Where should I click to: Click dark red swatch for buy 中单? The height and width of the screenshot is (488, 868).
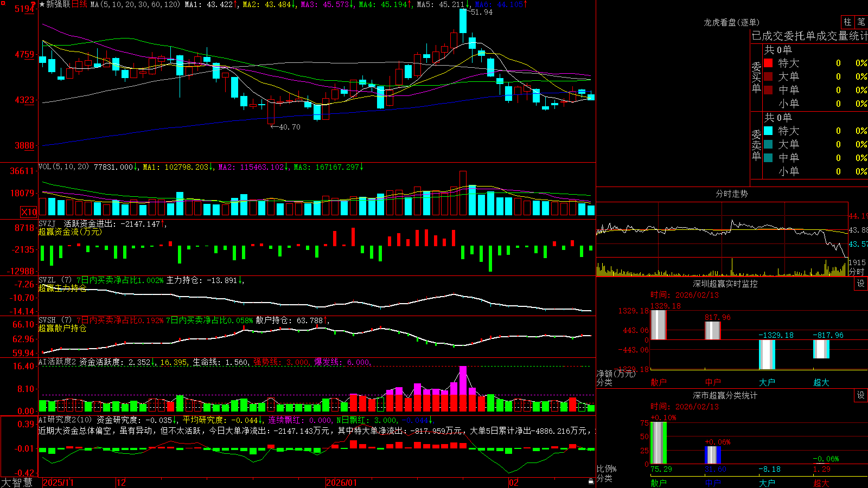pyautogui.click(x=768, y=90)
